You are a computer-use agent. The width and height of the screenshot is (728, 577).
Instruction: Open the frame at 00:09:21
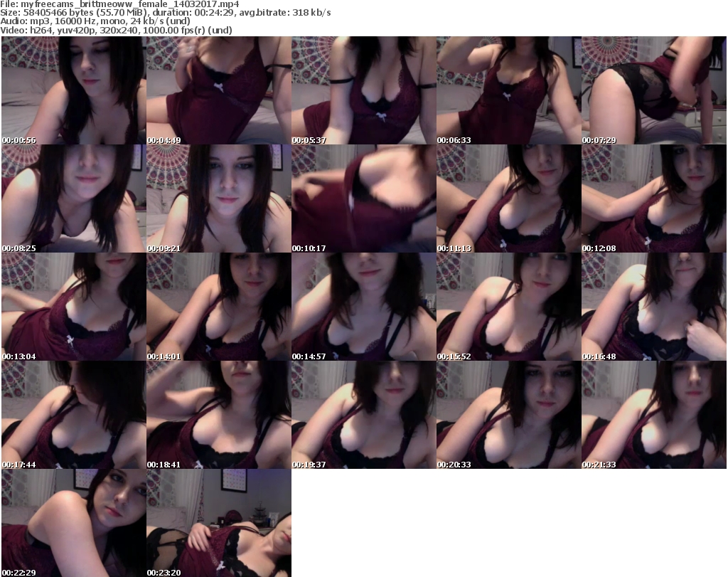(x=219, y=198)
